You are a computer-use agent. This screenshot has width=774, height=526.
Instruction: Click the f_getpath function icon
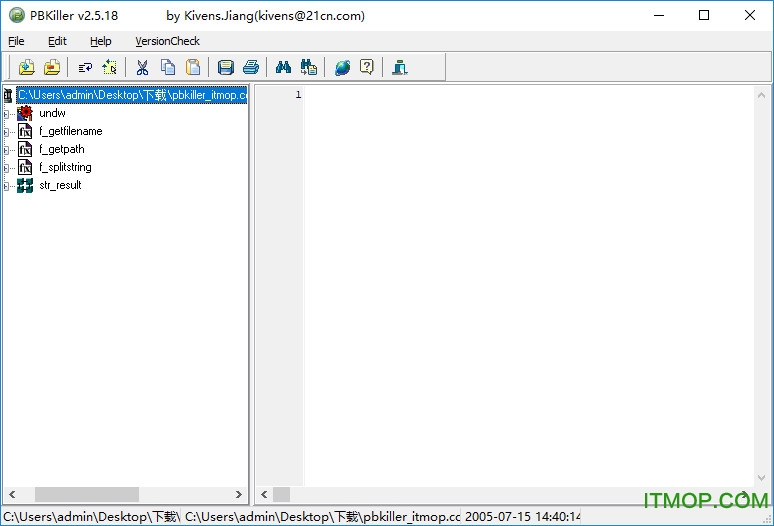pos(25,149)
